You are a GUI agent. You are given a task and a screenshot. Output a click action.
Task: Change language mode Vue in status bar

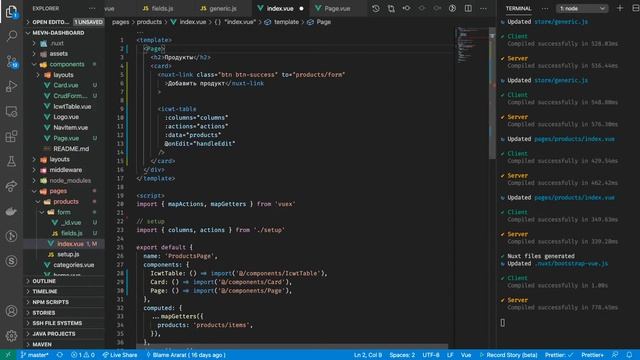point(466,355)
